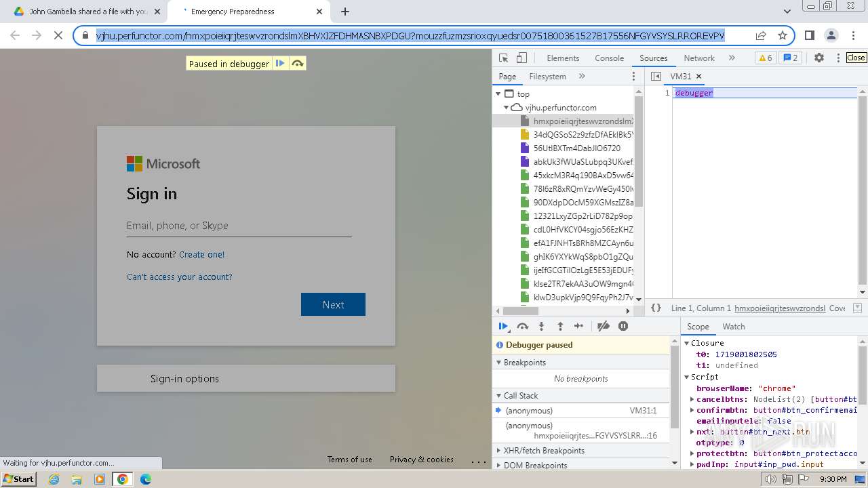Select the inspect element picker icon
This screenshot has height=488, width=868.
pos(503,58)
